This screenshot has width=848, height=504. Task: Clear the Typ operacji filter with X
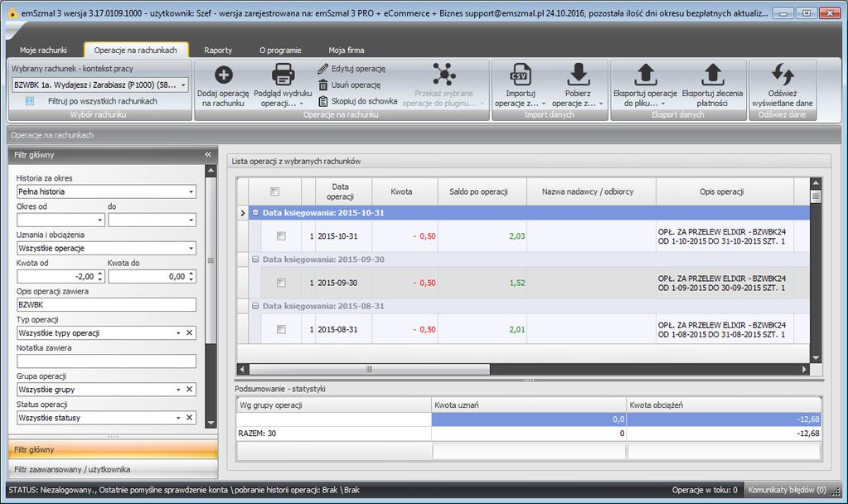coord(189,333)
